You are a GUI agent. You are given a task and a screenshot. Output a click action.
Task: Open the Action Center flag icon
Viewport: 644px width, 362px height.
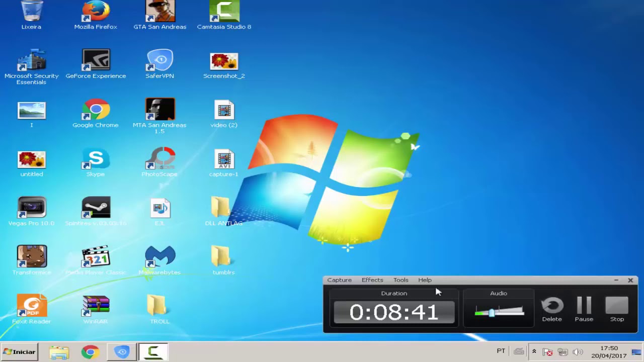(548, 352)
